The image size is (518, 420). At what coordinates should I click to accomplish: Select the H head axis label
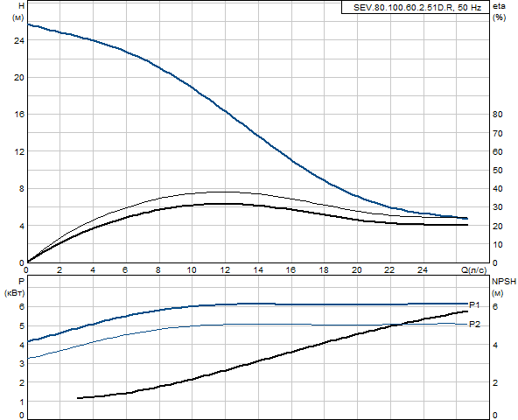[22, 6]
